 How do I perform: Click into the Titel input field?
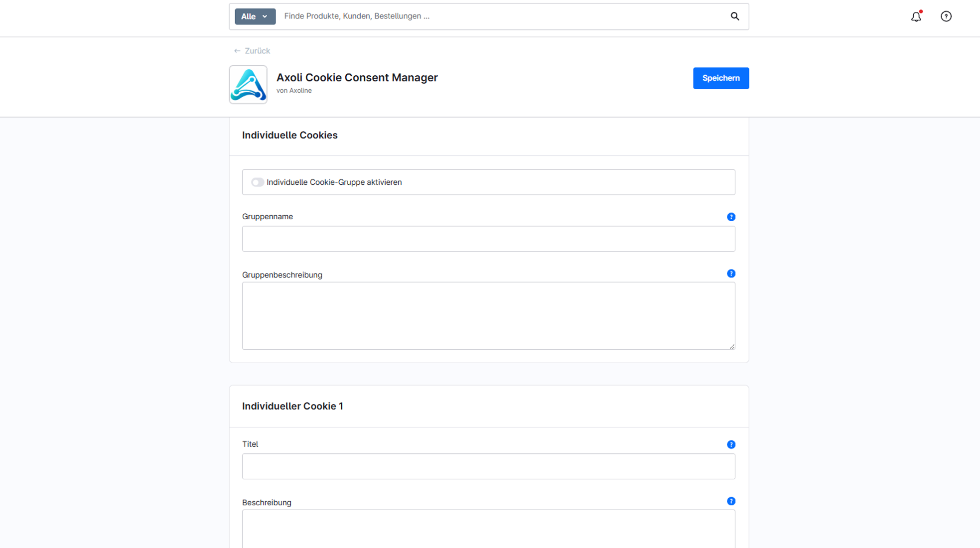point(488,466)
